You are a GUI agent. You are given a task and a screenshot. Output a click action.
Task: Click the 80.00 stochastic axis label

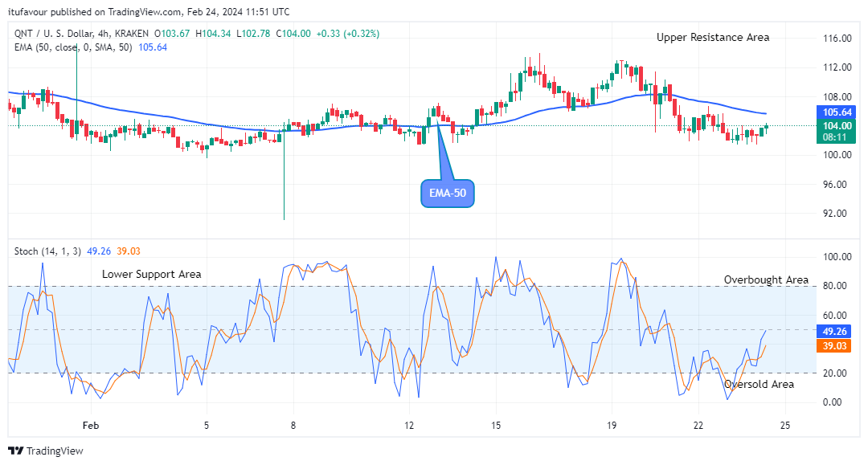[x=835, y=286]
